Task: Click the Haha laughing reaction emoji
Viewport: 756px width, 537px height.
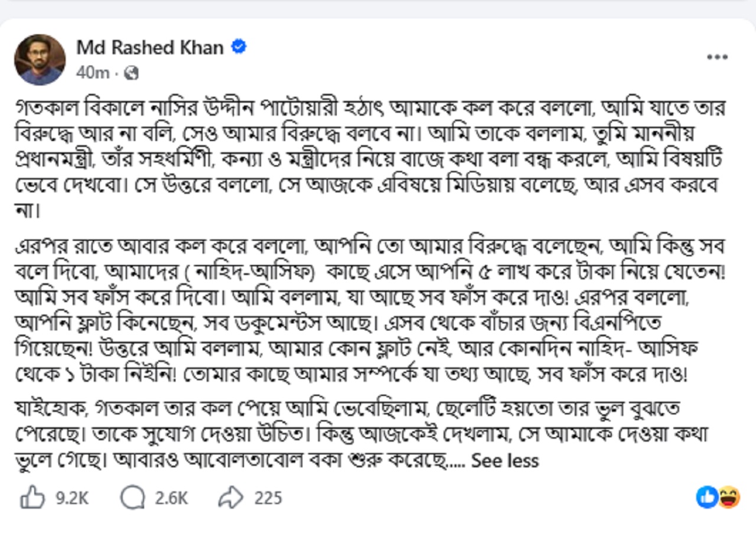Action: point(729,497)
